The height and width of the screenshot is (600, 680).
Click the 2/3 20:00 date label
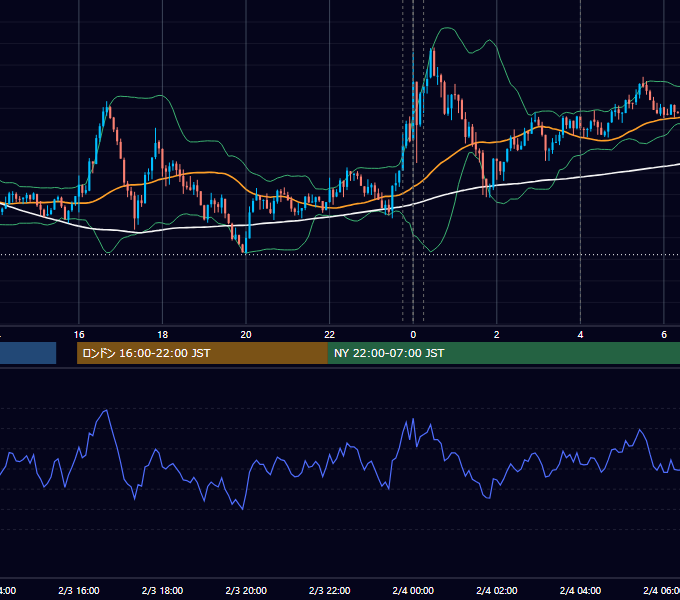click(246, 590)
